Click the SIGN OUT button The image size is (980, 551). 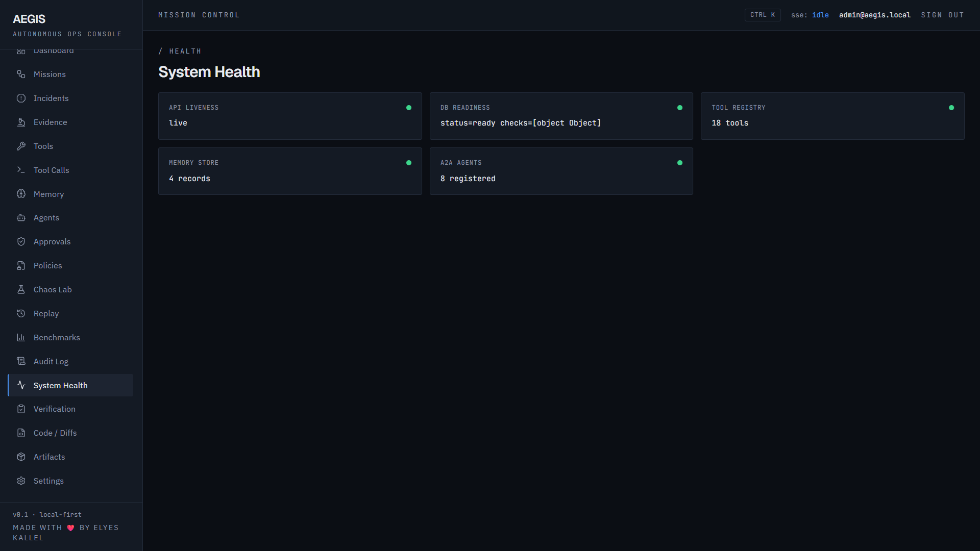point(942,15)
